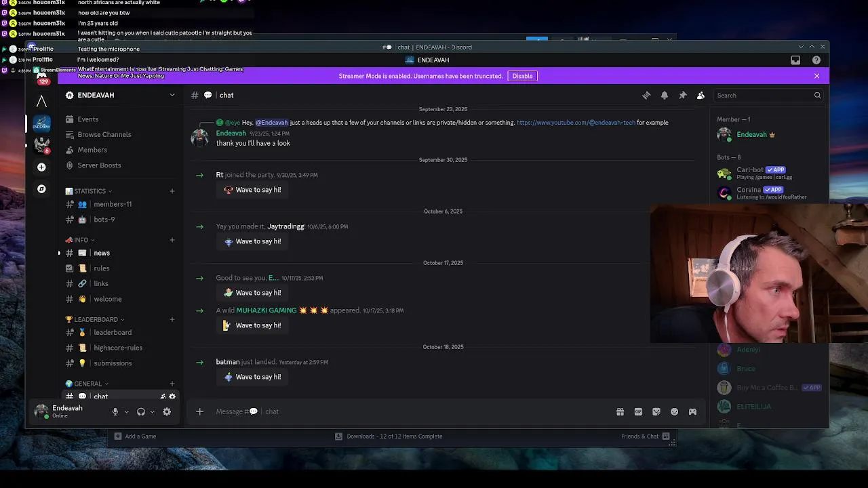Click the Search input field

coord(769,96)
